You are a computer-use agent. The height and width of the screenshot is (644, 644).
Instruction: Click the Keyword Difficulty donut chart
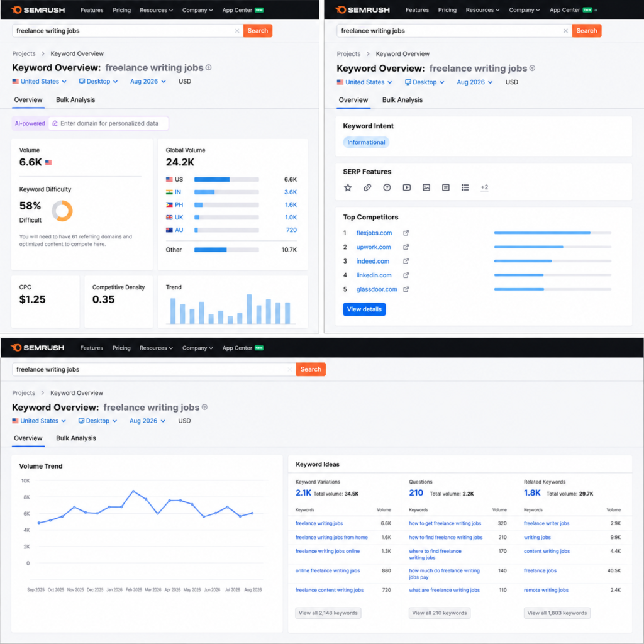coord(62,211)
